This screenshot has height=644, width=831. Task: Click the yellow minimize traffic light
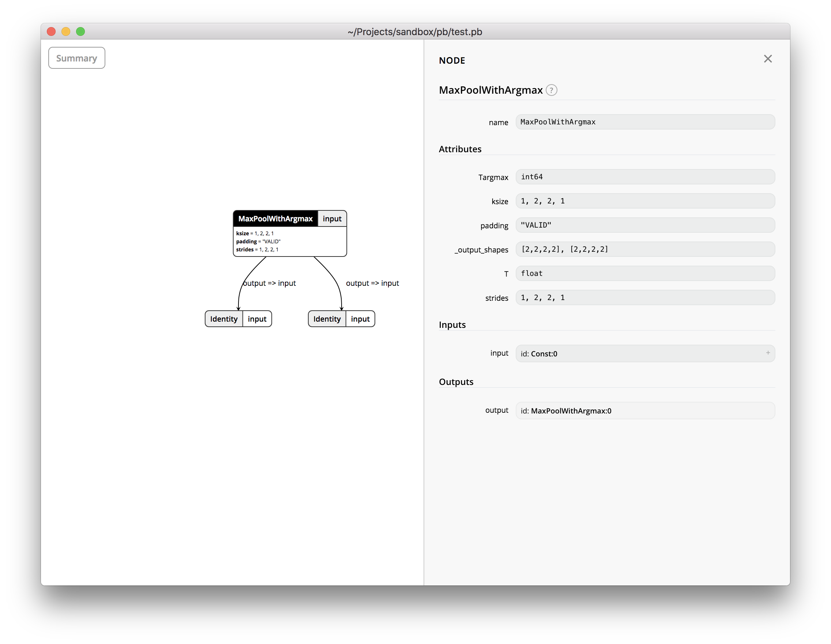tap(65, 31)
